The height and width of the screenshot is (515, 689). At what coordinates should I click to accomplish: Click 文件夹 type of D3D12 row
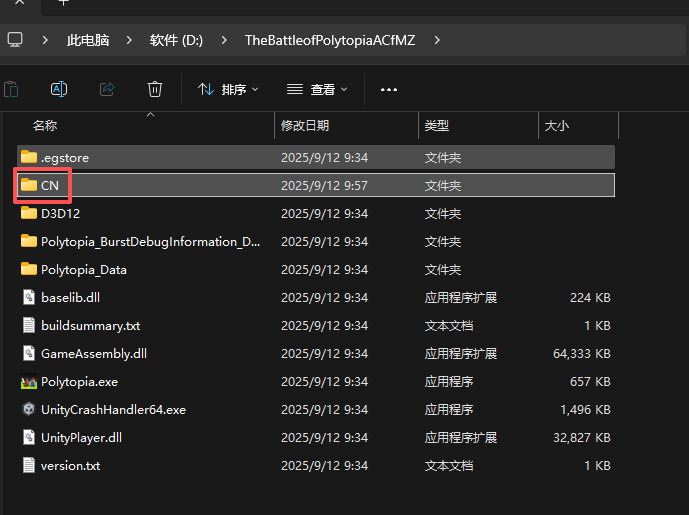[442, 214]
